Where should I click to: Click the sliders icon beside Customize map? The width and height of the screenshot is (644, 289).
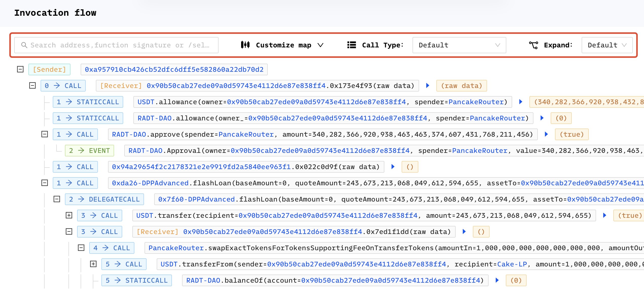pos(245,45)
